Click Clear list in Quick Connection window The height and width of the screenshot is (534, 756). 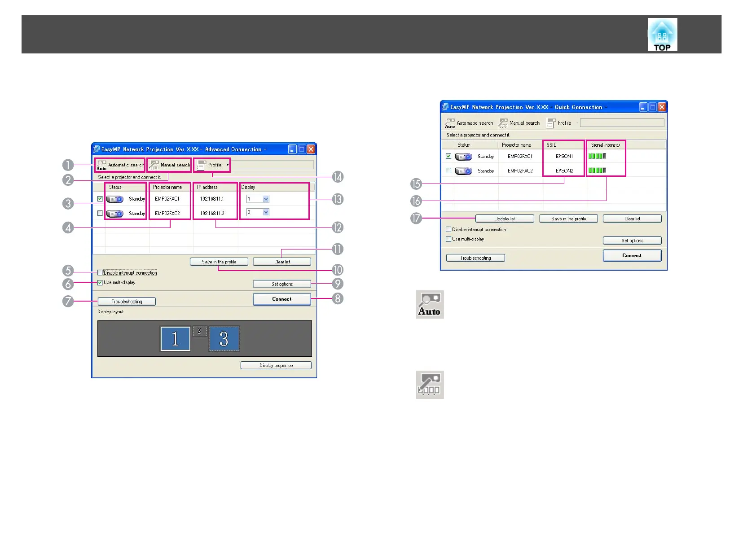[632, 219]
